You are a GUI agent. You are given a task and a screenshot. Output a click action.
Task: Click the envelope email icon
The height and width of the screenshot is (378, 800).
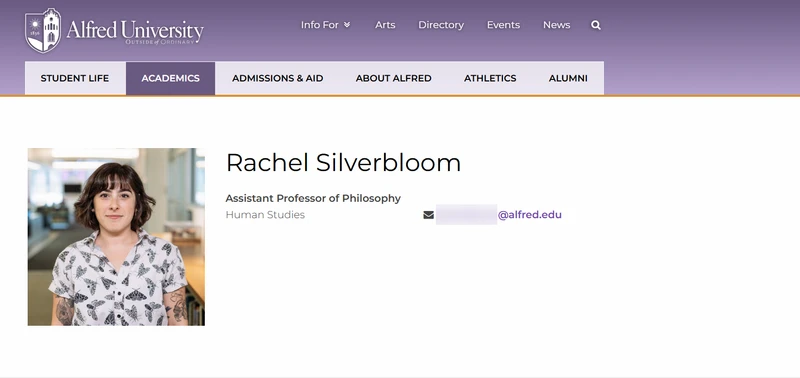429,215
